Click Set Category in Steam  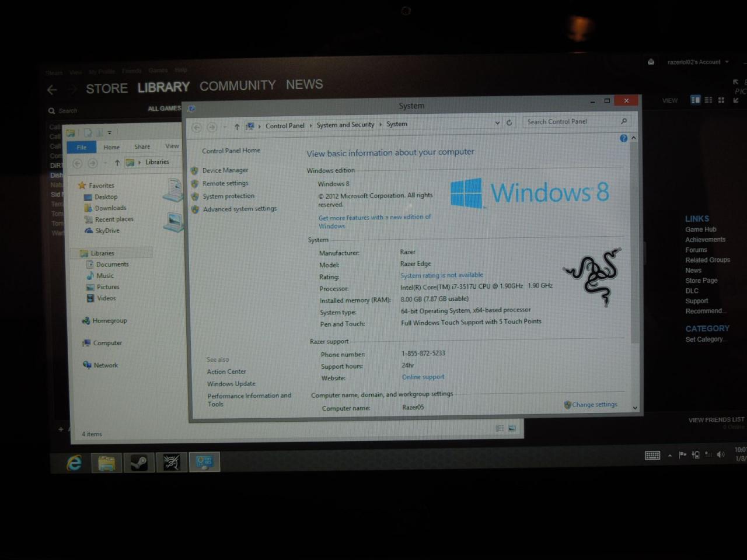(706, 339)
